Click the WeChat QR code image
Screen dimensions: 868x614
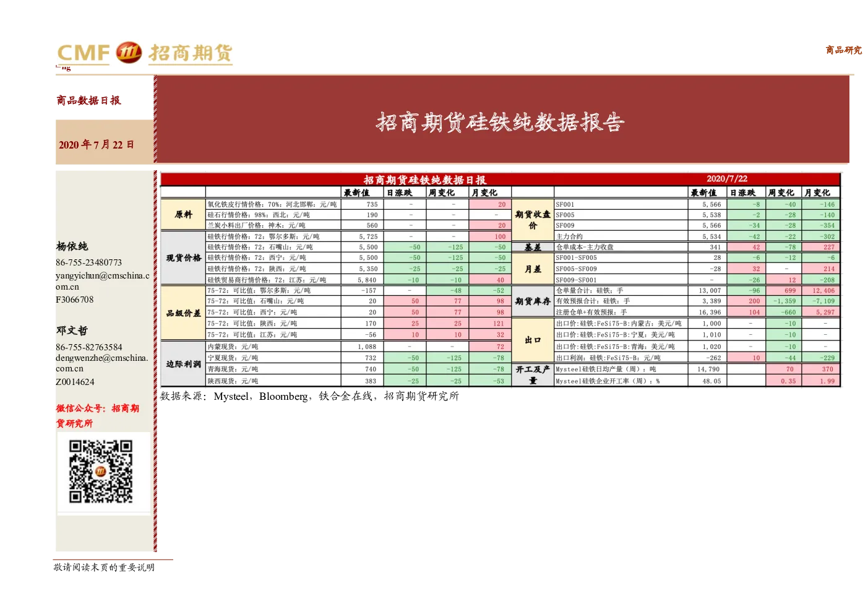[101, 471]
